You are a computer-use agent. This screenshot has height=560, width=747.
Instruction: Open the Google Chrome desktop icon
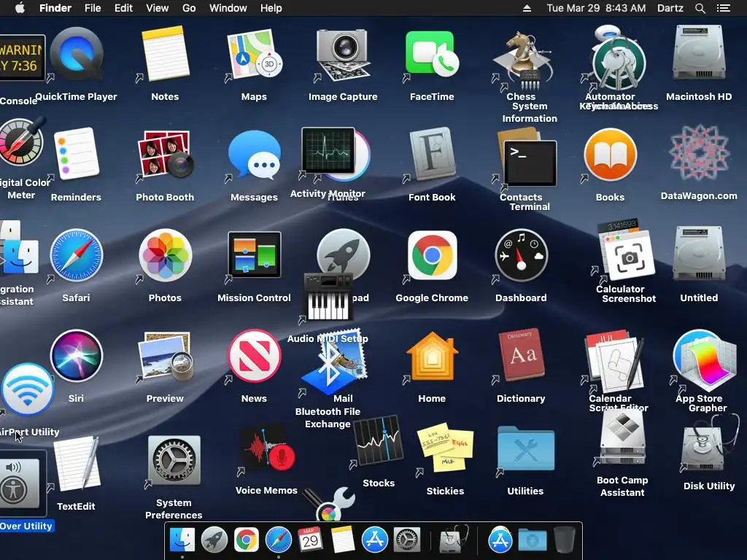432,255
